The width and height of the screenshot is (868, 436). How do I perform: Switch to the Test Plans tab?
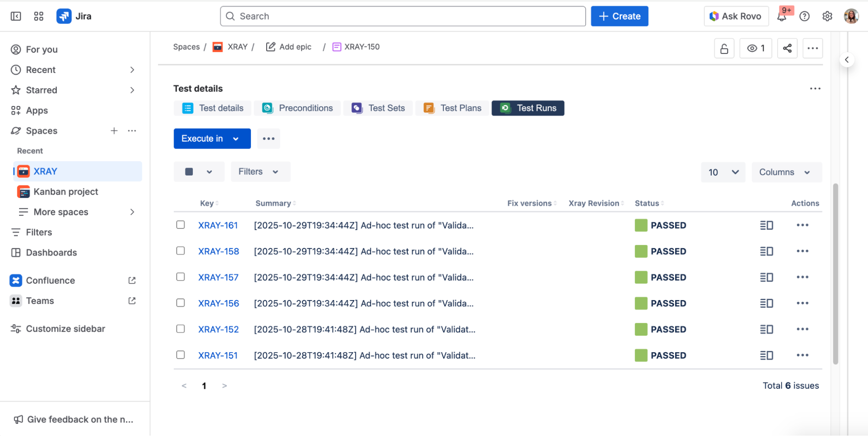pos(452,108)
